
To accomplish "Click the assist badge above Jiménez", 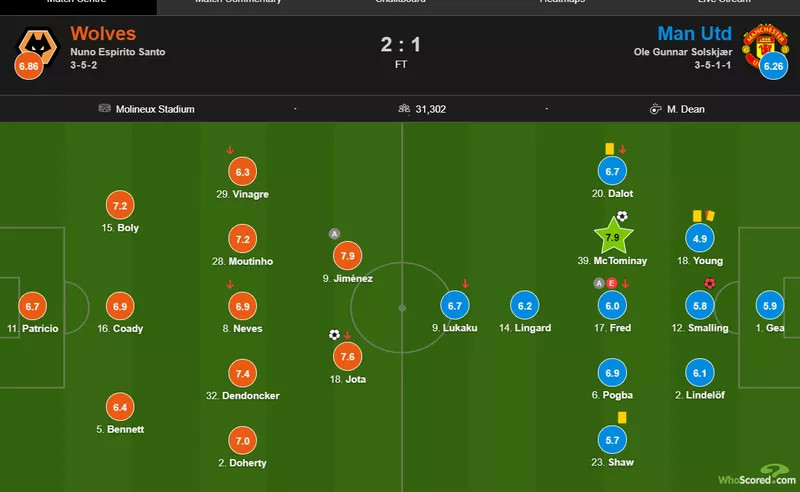I will coord(334,234).
